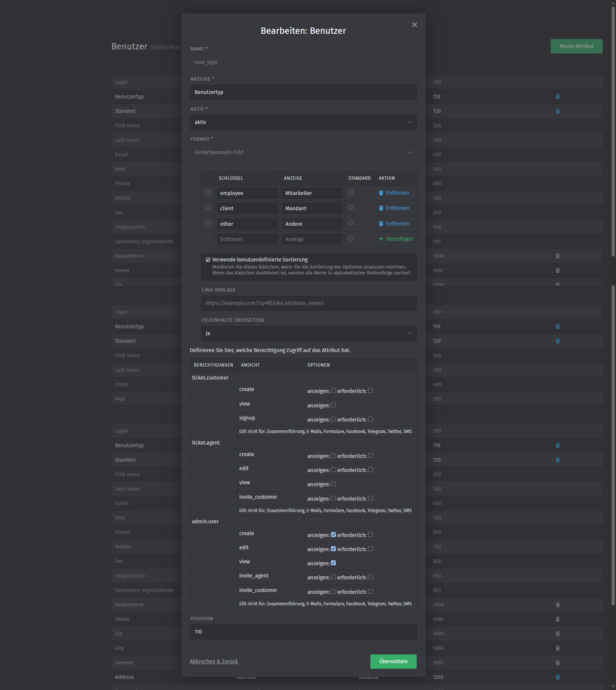
Task: Click drag handle icon for employee row
Action: coord(208,192)
